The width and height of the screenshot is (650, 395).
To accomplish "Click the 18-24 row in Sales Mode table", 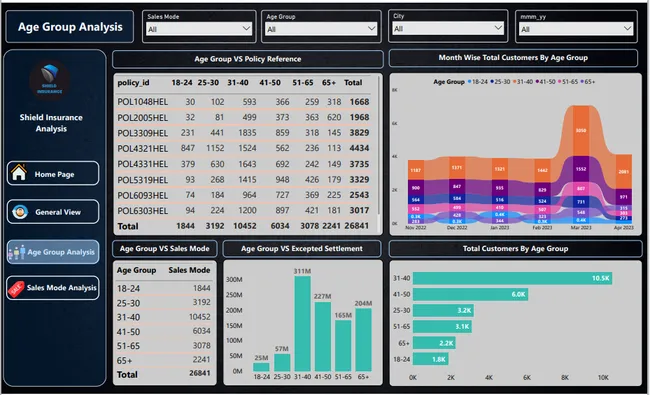I will (164, 288).
